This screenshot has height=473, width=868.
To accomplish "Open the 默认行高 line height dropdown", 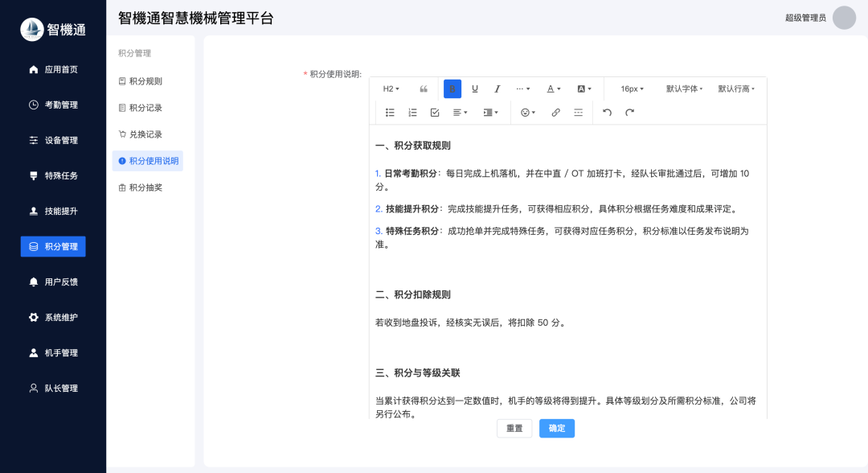I will (736, 88).
